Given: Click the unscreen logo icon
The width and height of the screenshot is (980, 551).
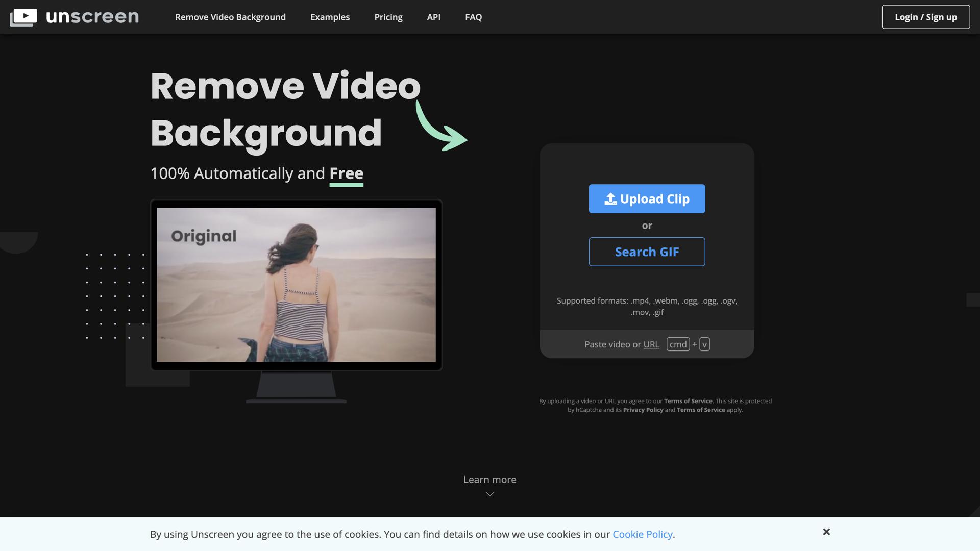Looking at the screenshot, I should 23,16.
